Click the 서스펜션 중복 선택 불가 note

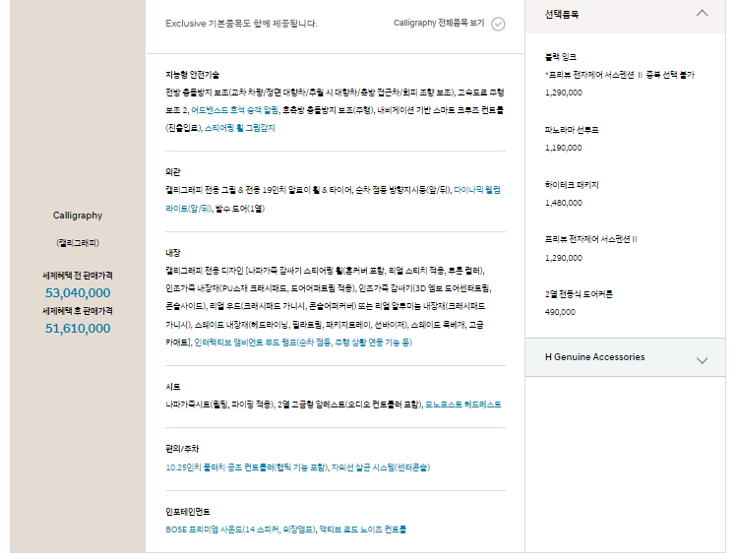(x=619, y=75)
